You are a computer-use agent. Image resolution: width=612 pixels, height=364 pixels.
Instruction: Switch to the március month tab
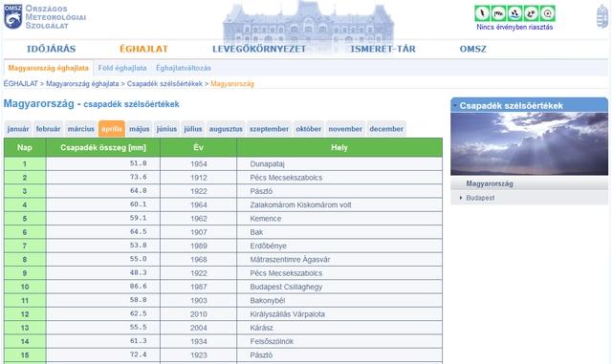pos(80,129)
